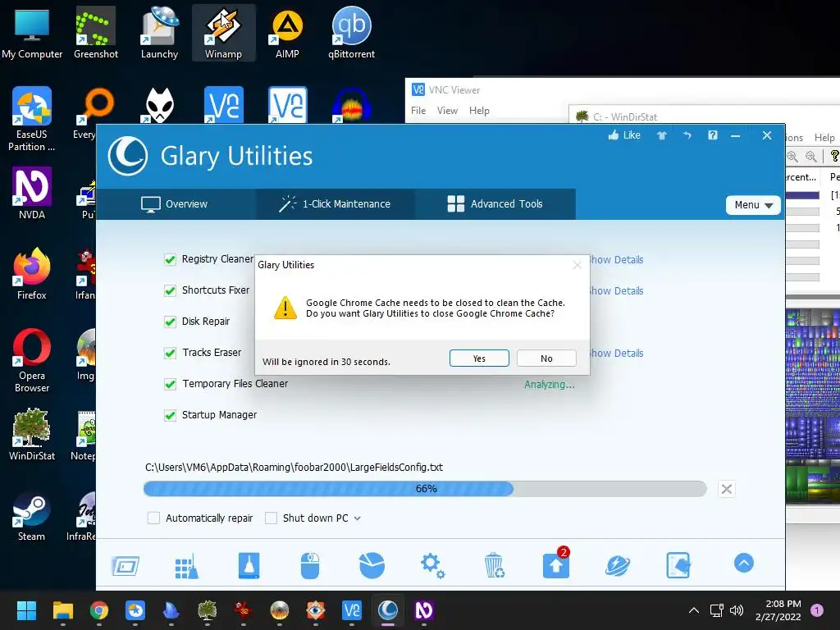Click the mouse-shaped context menu manager icon
The height and width of the screenshot is (630, 840).
(x=309, y=566)
